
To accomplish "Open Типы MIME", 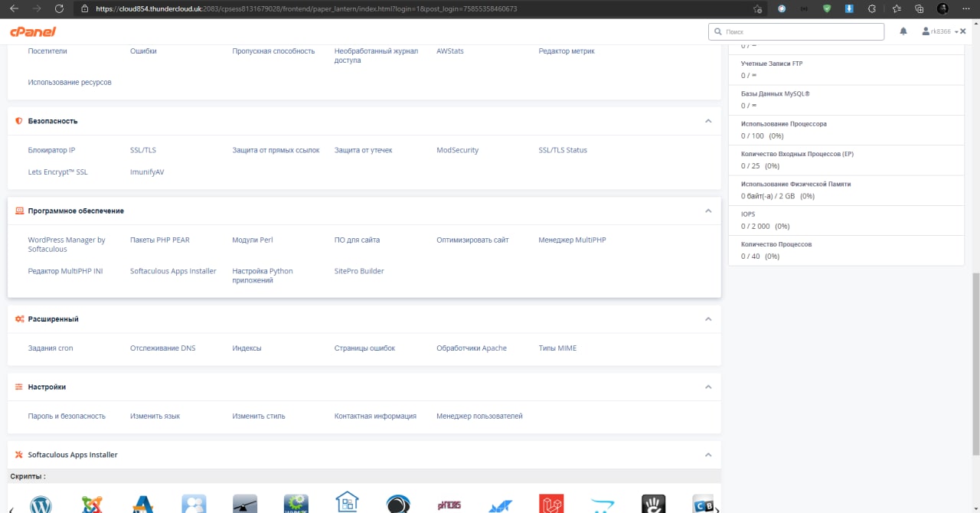I will click(557, 348).
